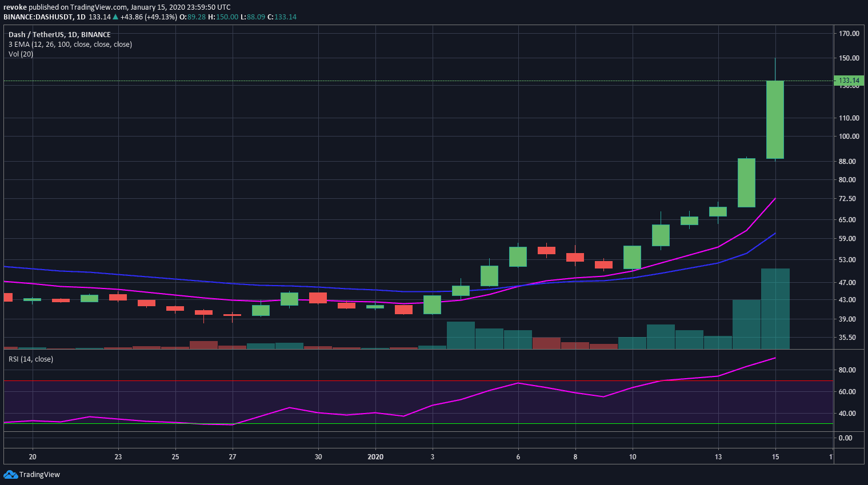Image resolution: width=868 pixels, height=485 pixels.
Task: Click the TradingView text at bottom left
Action: [x=39, y=474]
